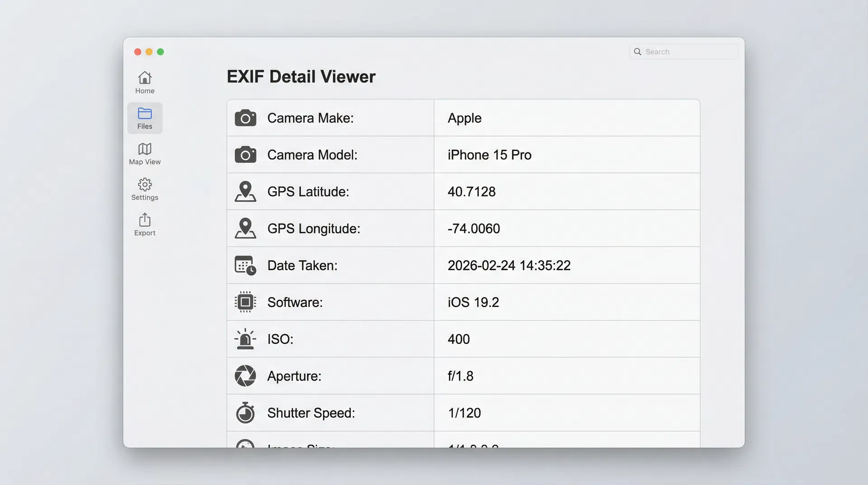Click the EXIF Detail Viewer heading

(301, 76)
